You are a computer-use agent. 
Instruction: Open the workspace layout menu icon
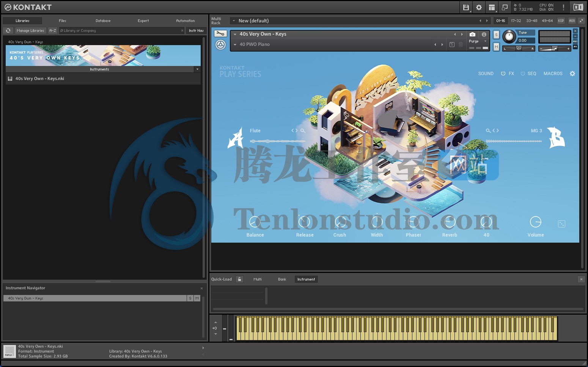492,7
